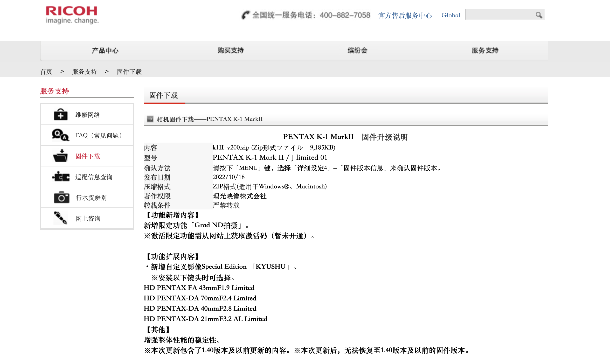
Task: Click the firmware download folder icon
Action: tap(60, 156)
